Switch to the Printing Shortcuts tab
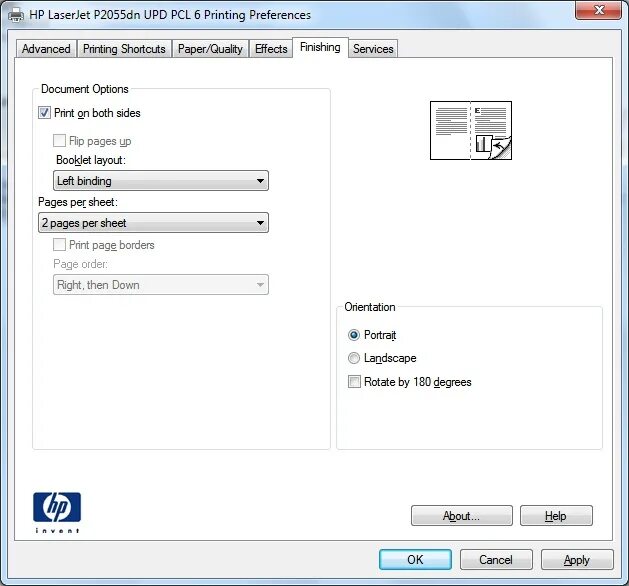The width and height of the screenshot is (629, 586). click(x=124, y=49)
